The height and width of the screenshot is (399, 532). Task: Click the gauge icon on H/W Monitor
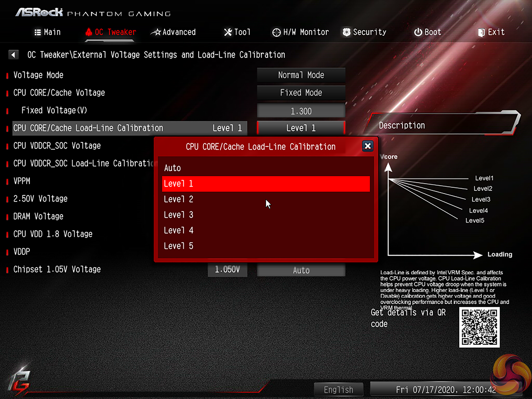276,32
